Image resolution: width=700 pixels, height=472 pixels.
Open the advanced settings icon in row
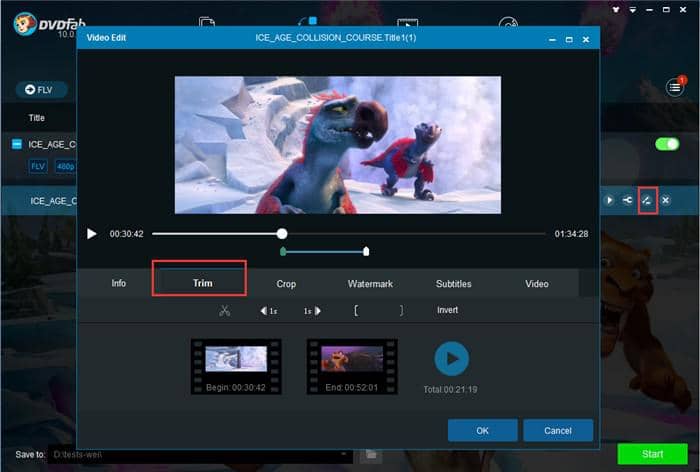[627, 200]
